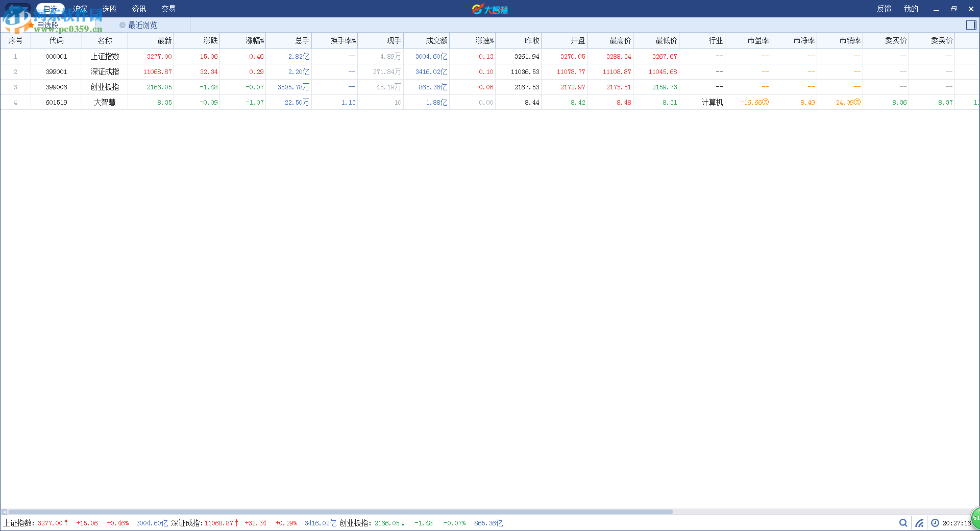Screen dimensions: 980x531
Task: Open the 资讯 menu
Action: point(139,9)
